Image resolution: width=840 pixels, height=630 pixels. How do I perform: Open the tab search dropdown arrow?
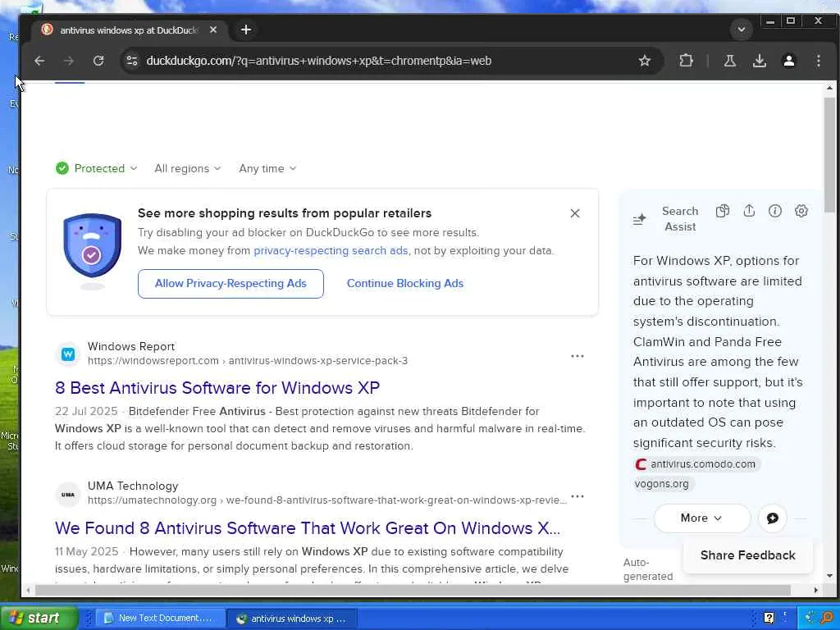(x=742, y=30)
